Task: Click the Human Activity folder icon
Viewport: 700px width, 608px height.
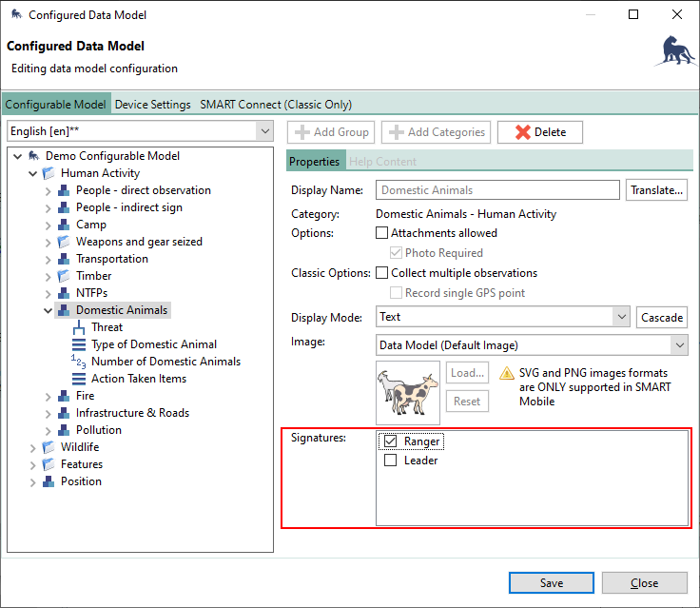Action: [49, 173]
